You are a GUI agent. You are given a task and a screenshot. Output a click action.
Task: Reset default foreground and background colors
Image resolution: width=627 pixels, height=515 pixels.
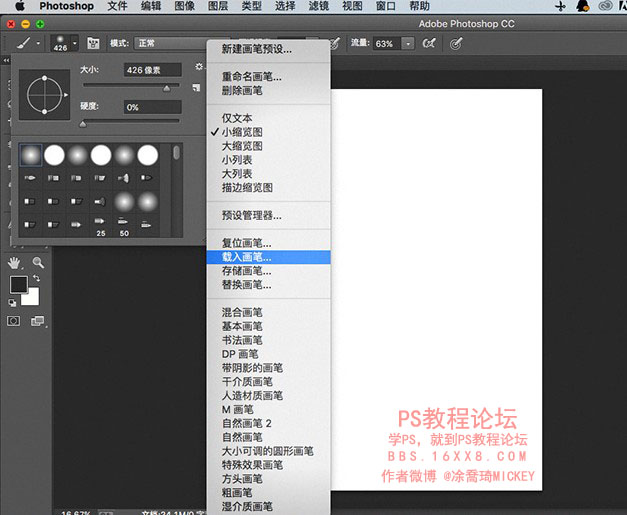point(12,303)
